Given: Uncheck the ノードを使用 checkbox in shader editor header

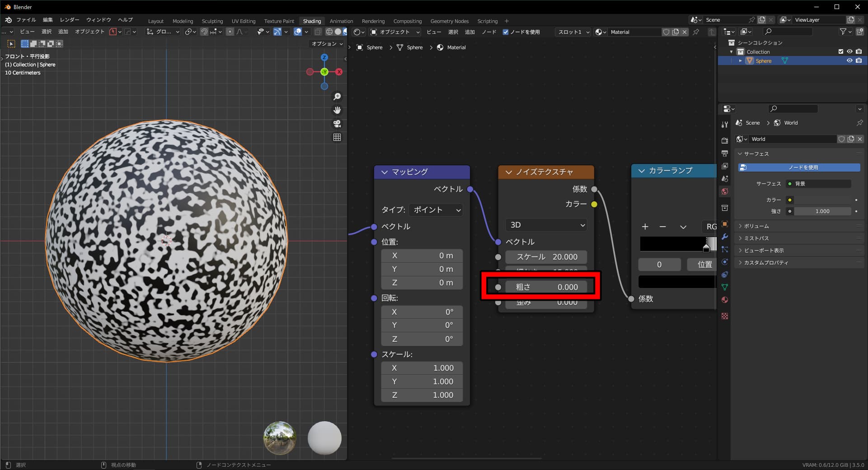Looking at the screenshot, I should click(506, 32).
